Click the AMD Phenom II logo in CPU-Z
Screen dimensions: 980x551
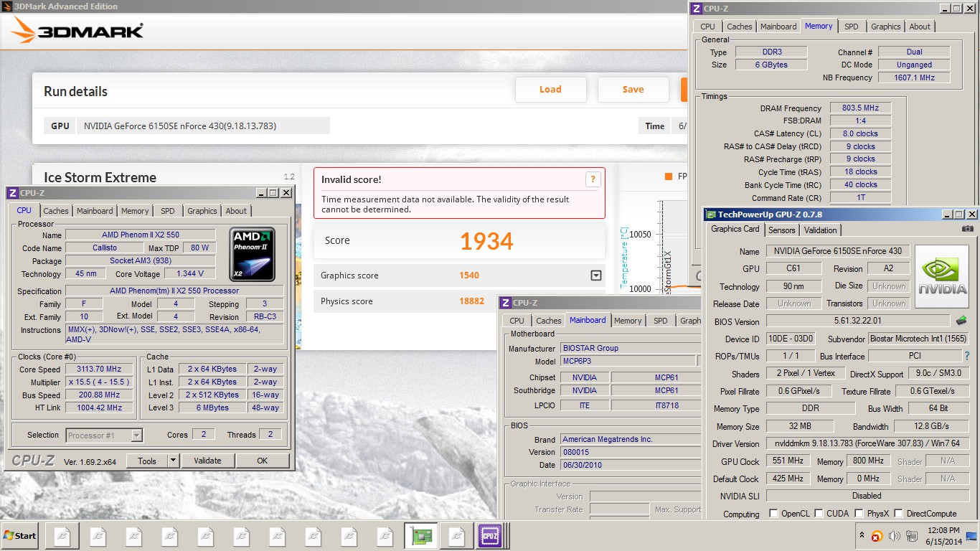[253, 254]
